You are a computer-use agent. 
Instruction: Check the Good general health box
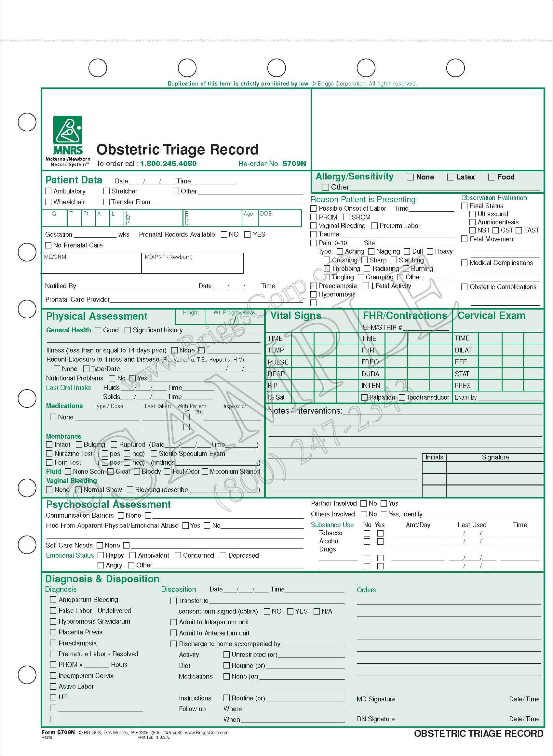click(98, 330)
